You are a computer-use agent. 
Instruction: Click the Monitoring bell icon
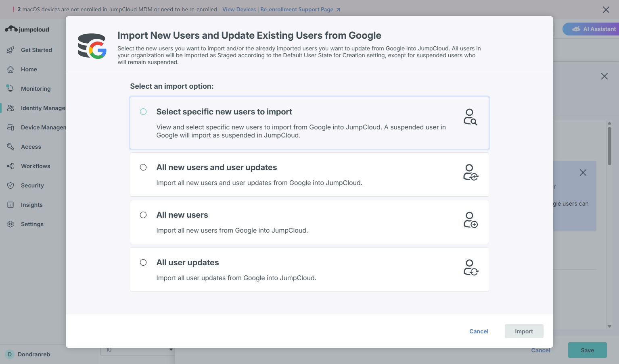10,88
